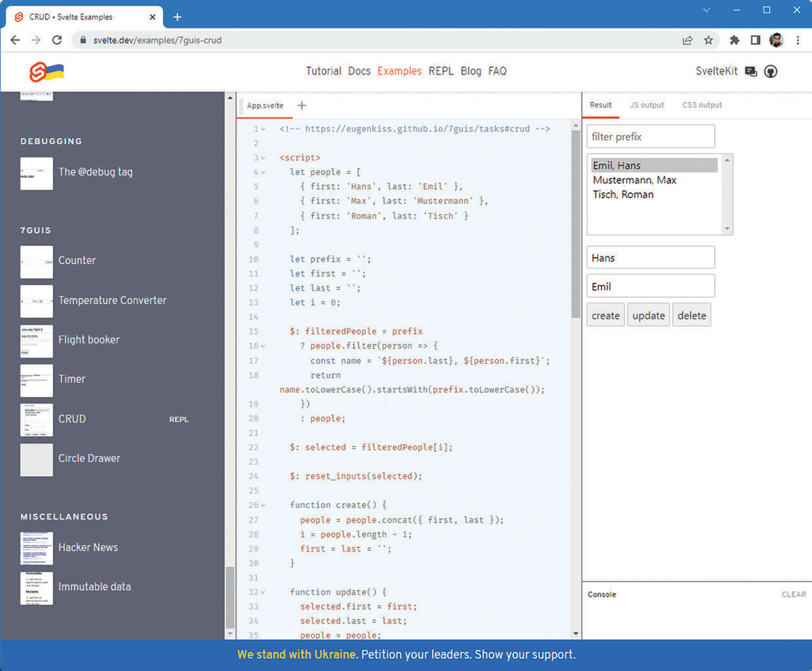Open the Circle Drawer example thumbnail

[37, 460]
